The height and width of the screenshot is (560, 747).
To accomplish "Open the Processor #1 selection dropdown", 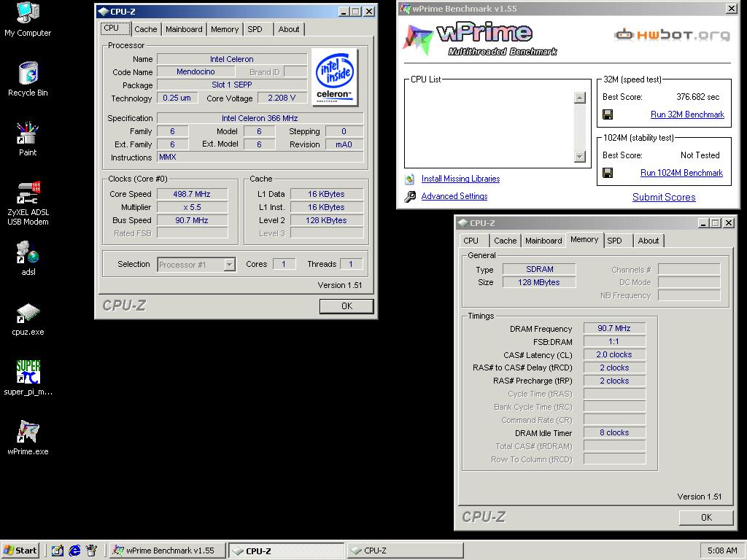I will 230,264.
